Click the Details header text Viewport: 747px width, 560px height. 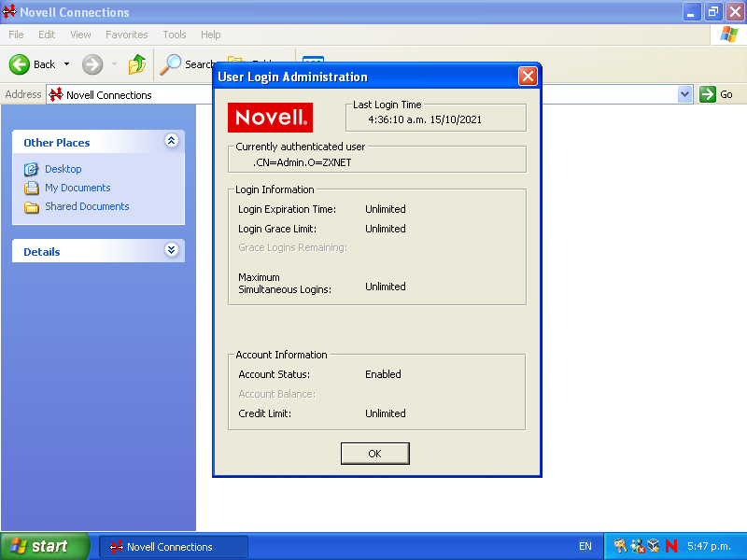click(42, 252)
